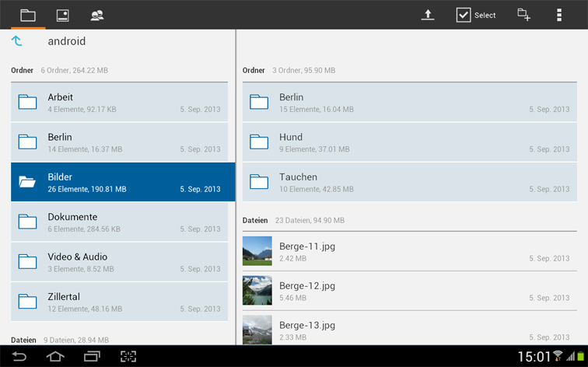Click the '3 Ordner, 95.90 MB' summary

coord(304,70)
